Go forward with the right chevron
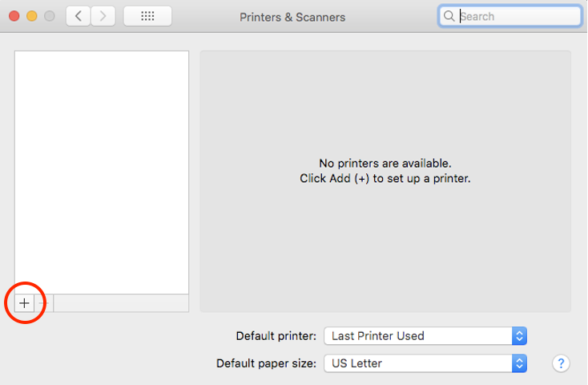The image size is (588, 385). (103, 16)
